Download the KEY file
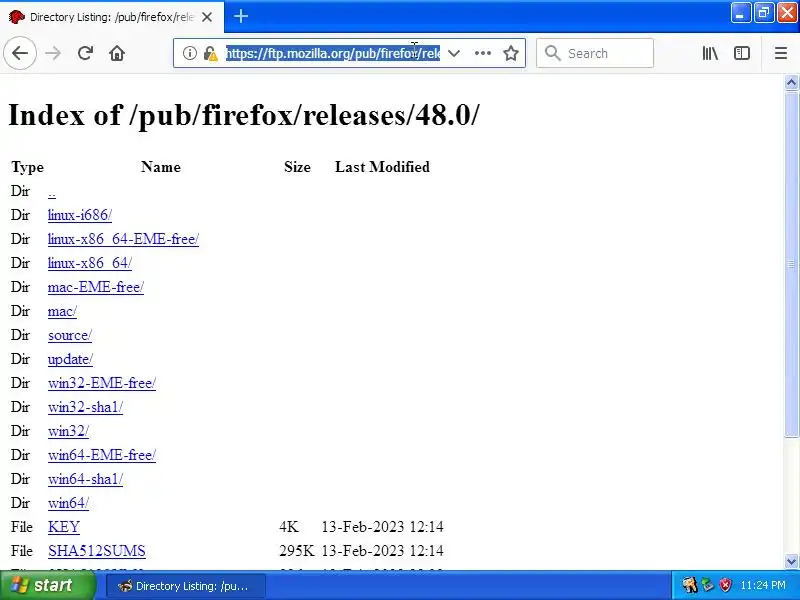The height and width of the screenshot is (600, 800). (64, 527)
